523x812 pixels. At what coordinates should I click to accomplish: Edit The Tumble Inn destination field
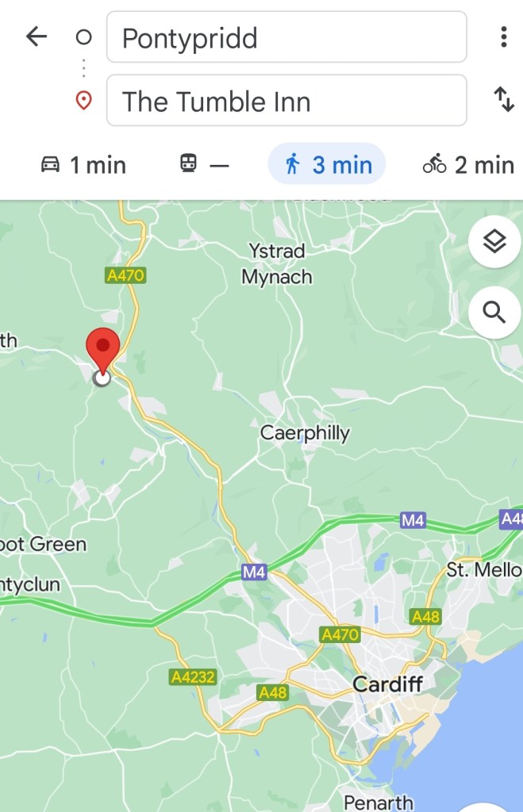286,101
